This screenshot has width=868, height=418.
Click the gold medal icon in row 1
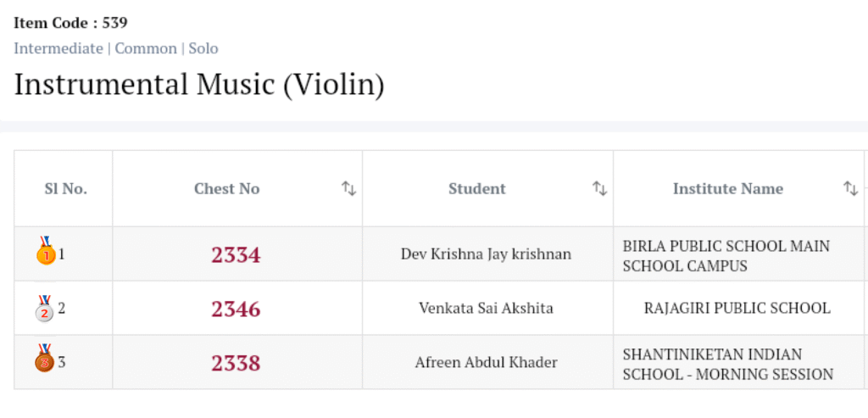pos(44,250)
